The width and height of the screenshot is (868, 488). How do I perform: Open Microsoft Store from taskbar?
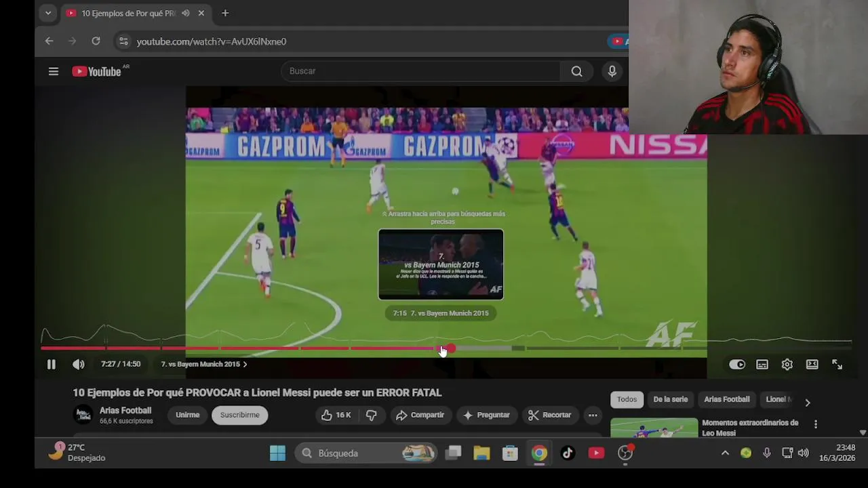(510, 453)
